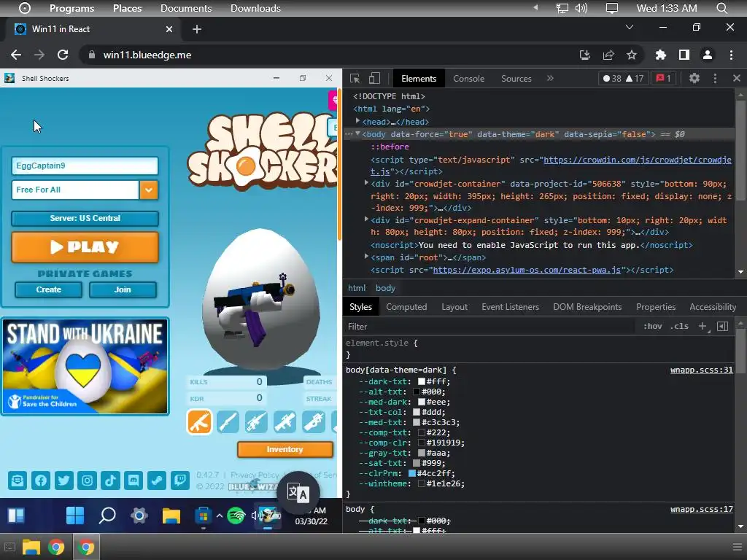The height and width of the screenshot is (560, 747).
Task: Toggle computed styles sidebar pane icon
Action: [x=722, y=326]
